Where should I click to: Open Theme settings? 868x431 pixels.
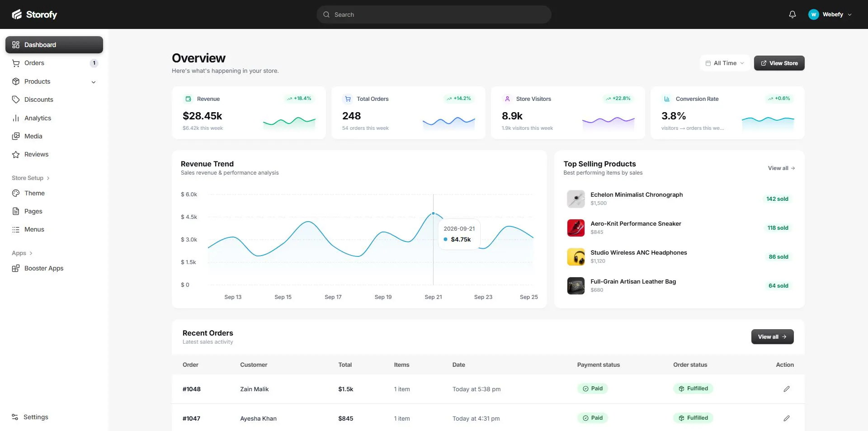coord(54,193)
